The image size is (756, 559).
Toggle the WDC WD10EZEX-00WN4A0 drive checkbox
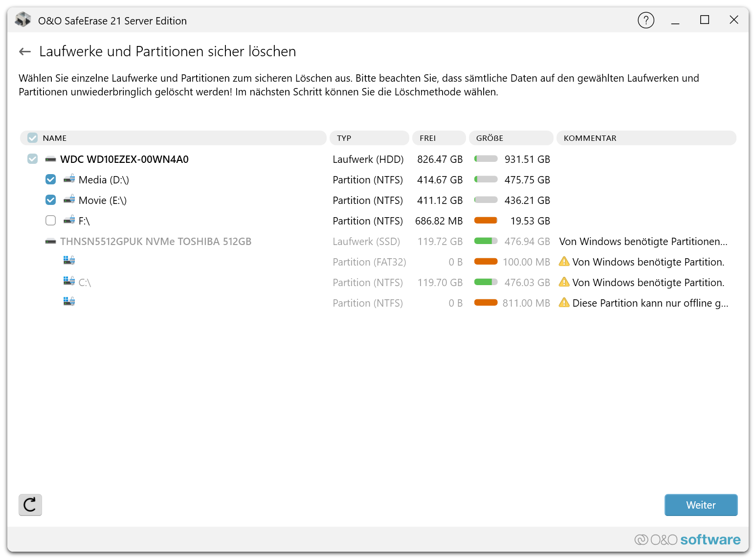32,159
